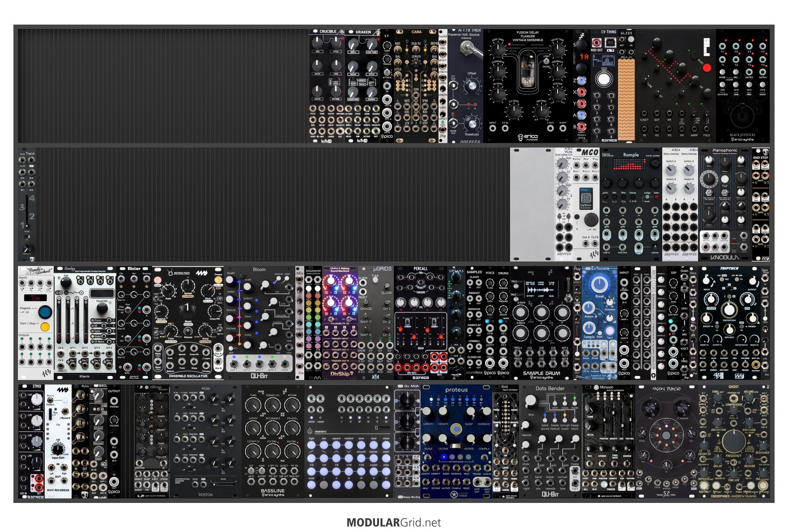Hit the red ALGO button

[707, 68]
